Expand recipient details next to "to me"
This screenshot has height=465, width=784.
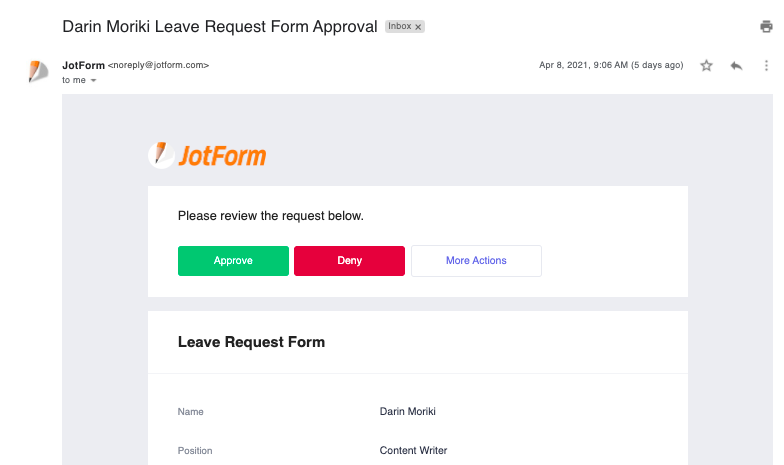(93, 80)
